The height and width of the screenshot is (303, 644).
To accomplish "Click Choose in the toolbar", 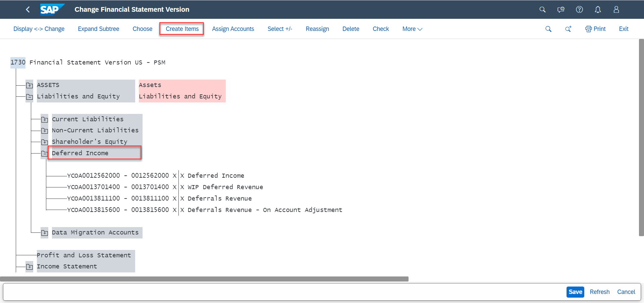I will 143,29.
